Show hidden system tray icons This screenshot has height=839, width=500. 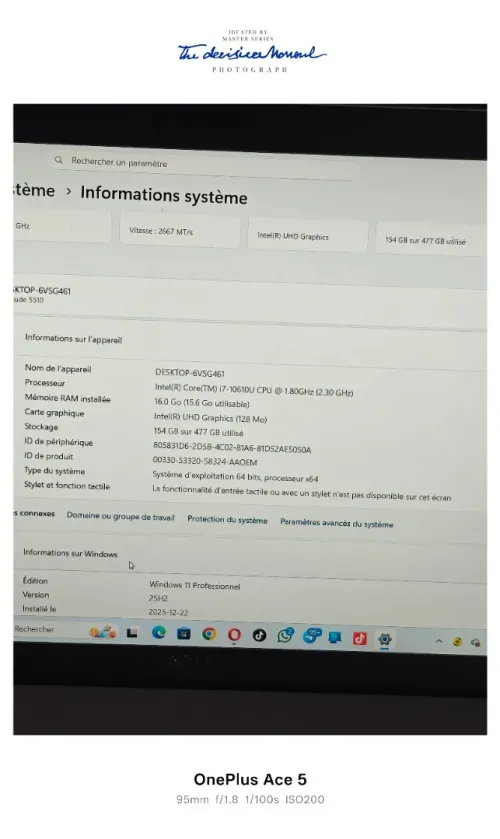[439, 641]
